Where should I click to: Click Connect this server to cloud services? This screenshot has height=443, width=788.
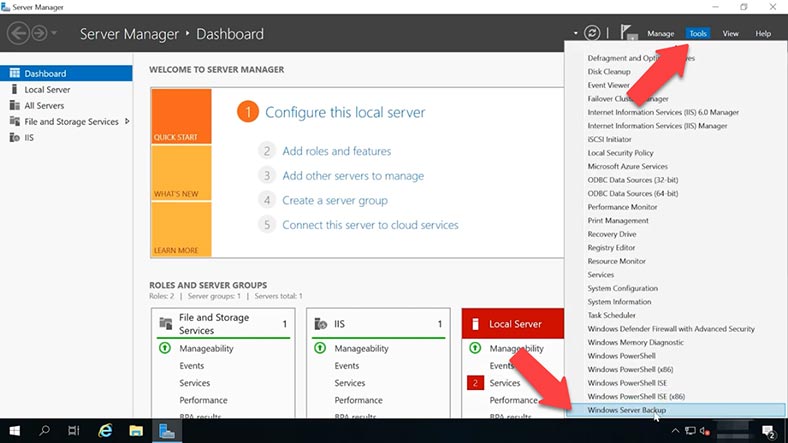click(370, 225)
